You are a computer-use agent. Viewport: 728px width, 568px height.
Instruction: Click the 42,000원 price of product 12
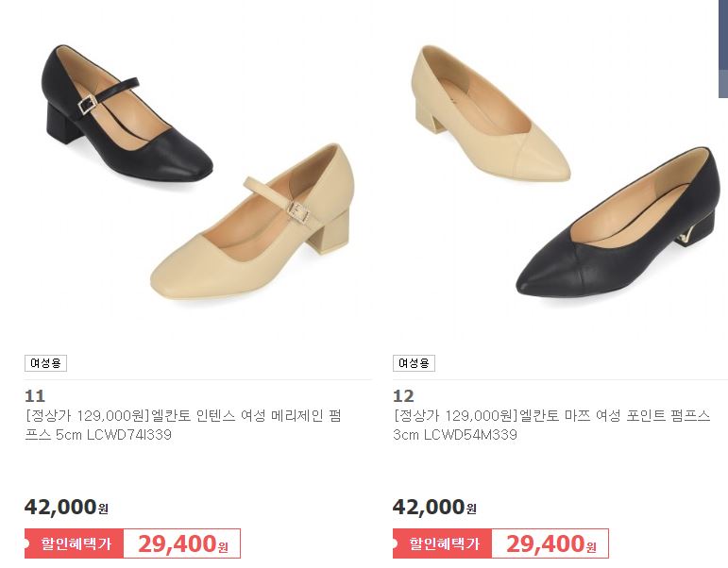point(434,507)
